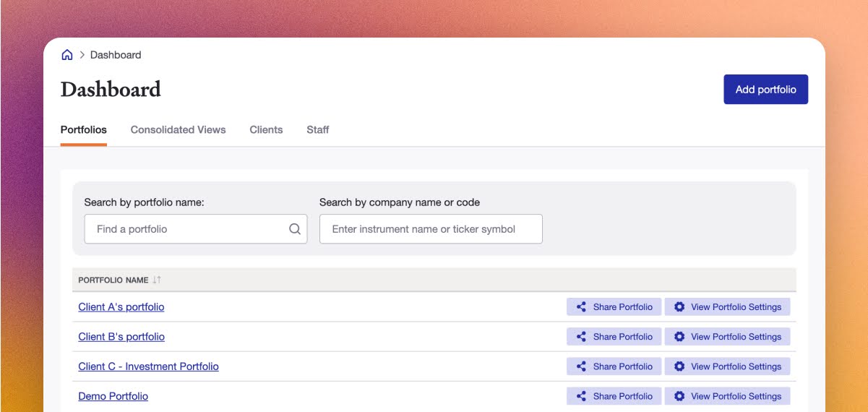Image resolution: width=868 pixels, height=412 pixels.
Task: Click the instrument name or ticker symbol field
Action: tap(431, 229)
